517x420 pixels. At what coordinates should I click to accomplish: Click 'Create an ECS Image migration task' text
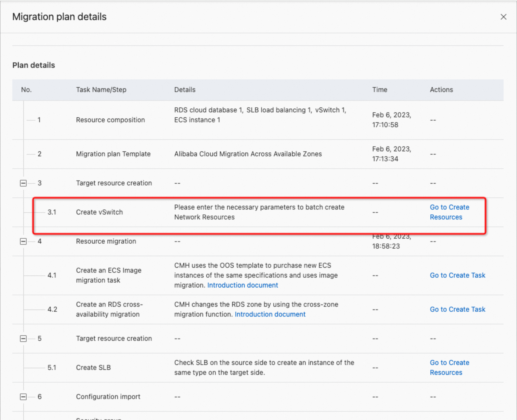point(109,275)
